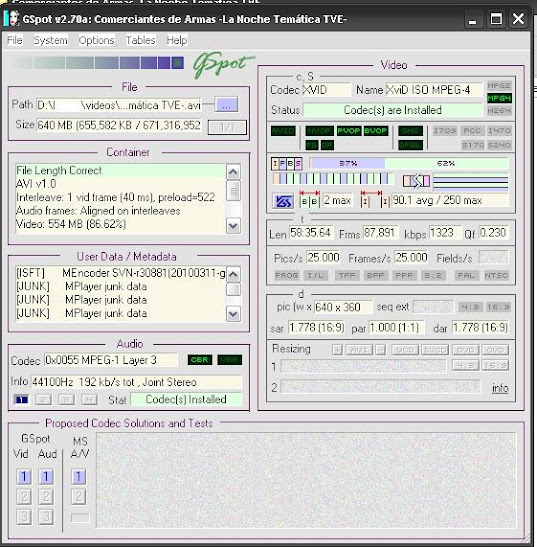Select the 'AVI v1.0' container row
The image size is (537, 547).
[x=120, y=183]
